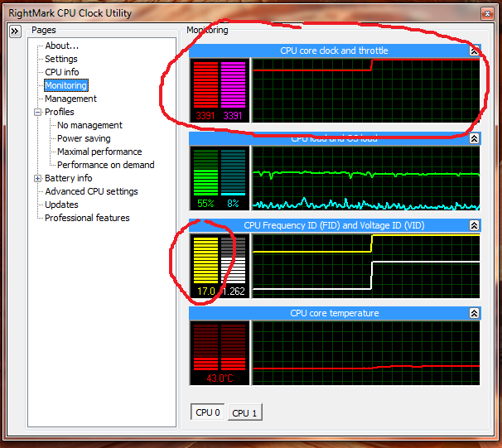The image size is (502, 448).
Task: Click the white VID bar meter
Action: tap(233, 260)
